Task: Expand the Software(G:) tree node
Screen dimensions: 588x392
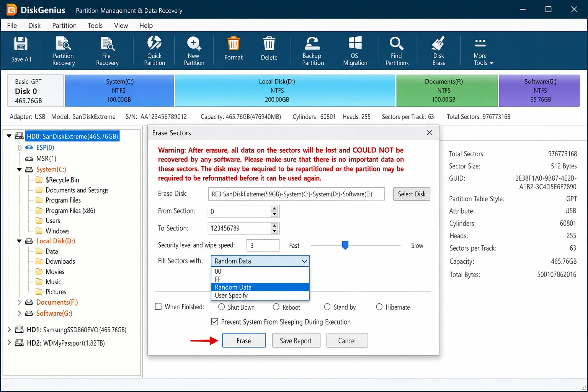Action: (19, 314)
